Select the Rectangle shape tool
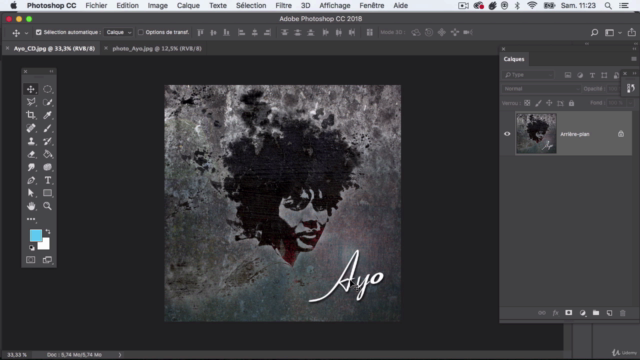The height and width of the screenshot is (360, 640). coord(47,193)
